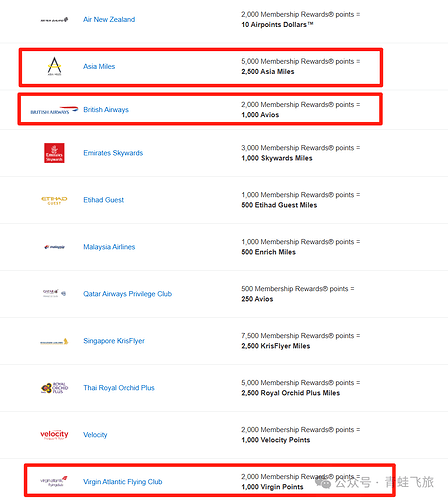
Task: Click the Etihad Guest logo
Action: click(54, 200)
